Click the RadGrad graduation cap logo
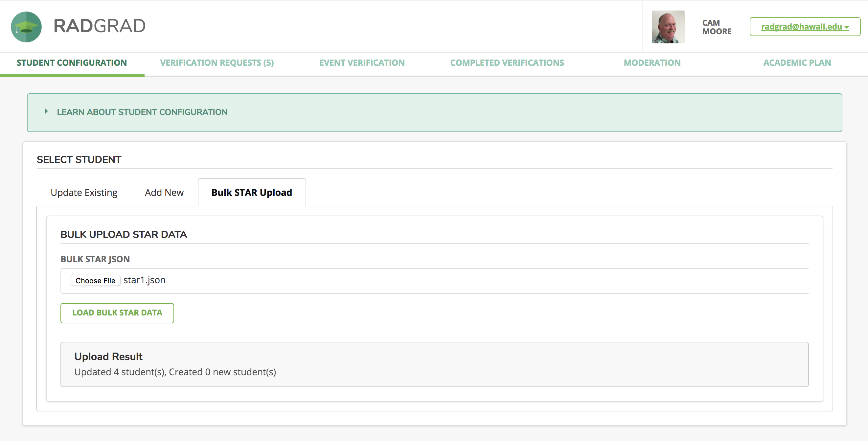This screenshot has height=441, width=868. pos(26,27)
